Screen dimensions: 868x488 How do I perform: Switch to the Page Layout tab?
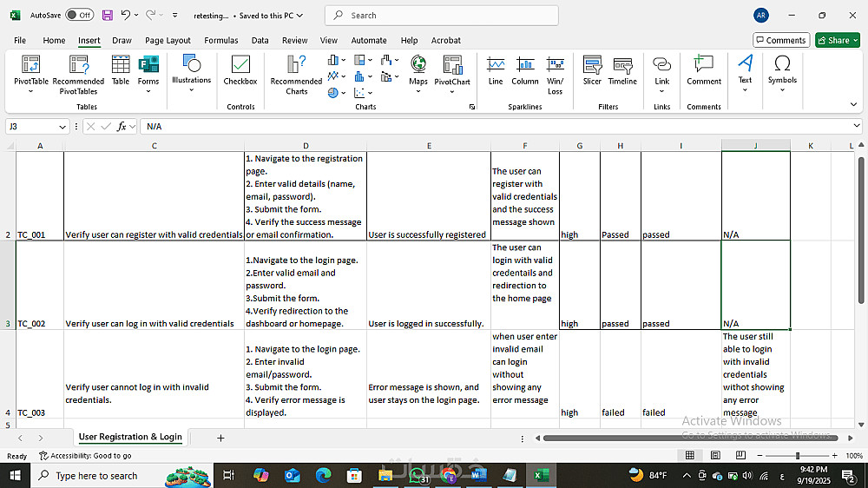coord(168,40)
